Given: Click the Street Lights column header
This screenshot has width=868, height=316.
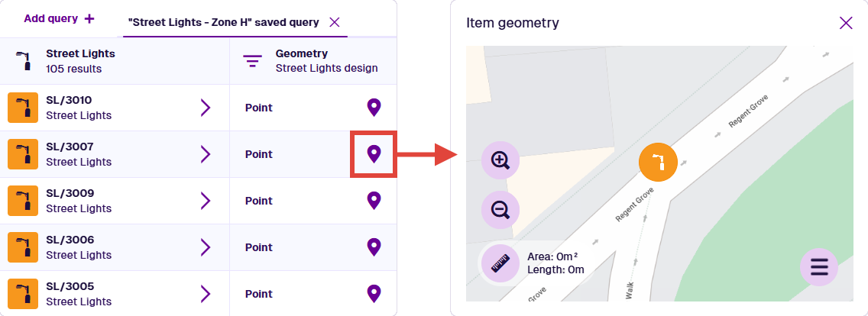Looking at the screenshot, I should [x=80, y=61].
